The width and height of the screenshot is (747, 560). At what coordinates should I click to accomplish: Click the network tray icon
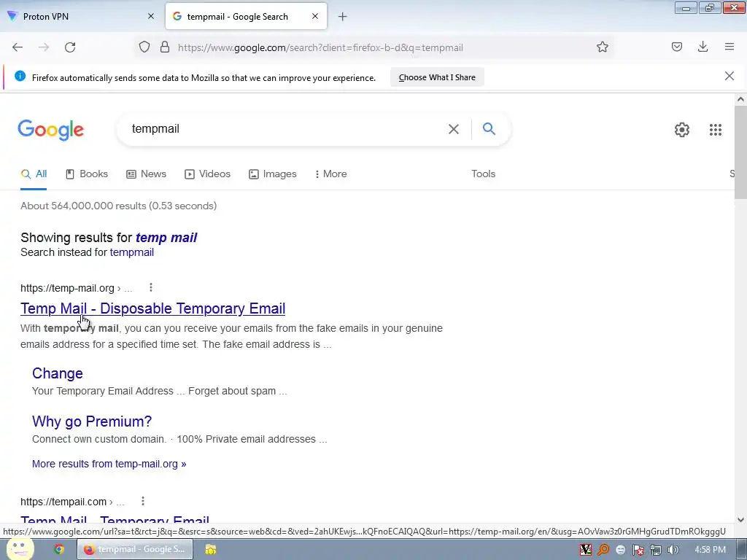(656, 550)
